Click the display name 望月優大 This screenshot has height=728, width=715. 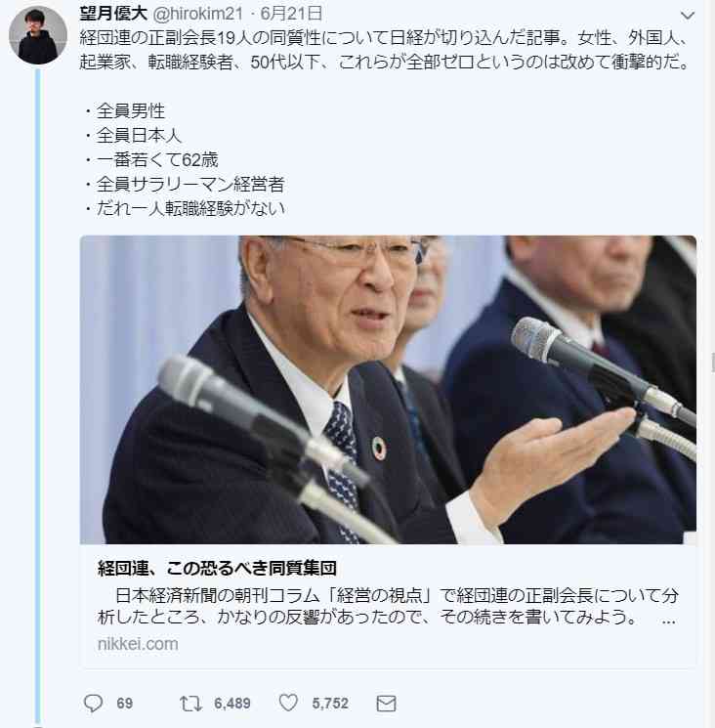113,14
